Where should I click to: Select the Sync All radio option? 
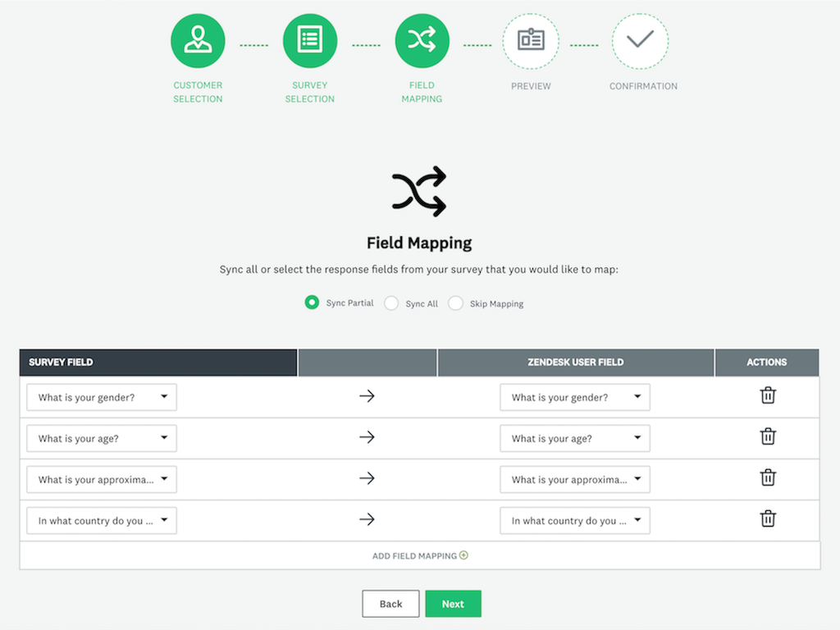(391, 304)
